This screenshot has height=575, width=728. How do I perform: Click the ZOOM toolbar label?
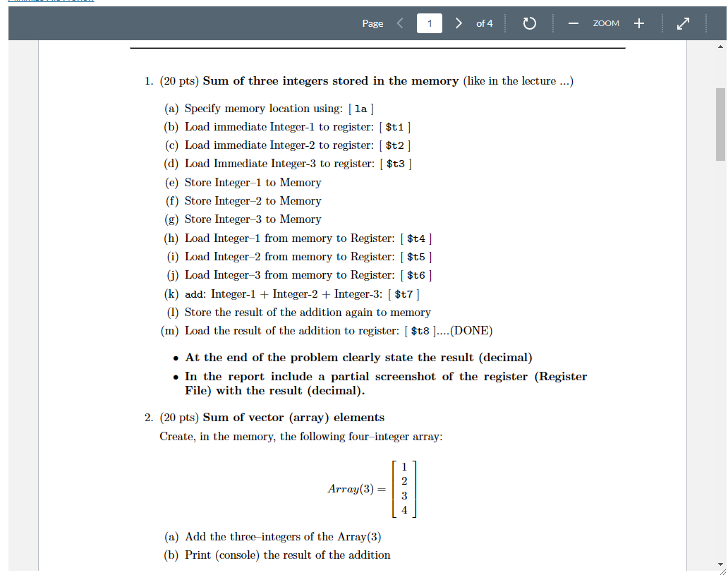606,23
